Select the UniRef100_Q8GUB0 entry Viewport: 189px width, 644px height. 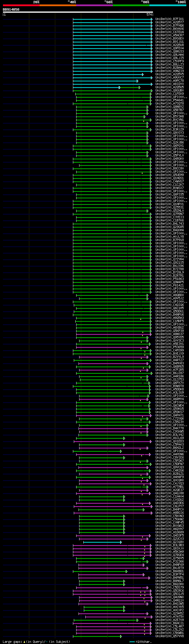click(x=170, y=90)
